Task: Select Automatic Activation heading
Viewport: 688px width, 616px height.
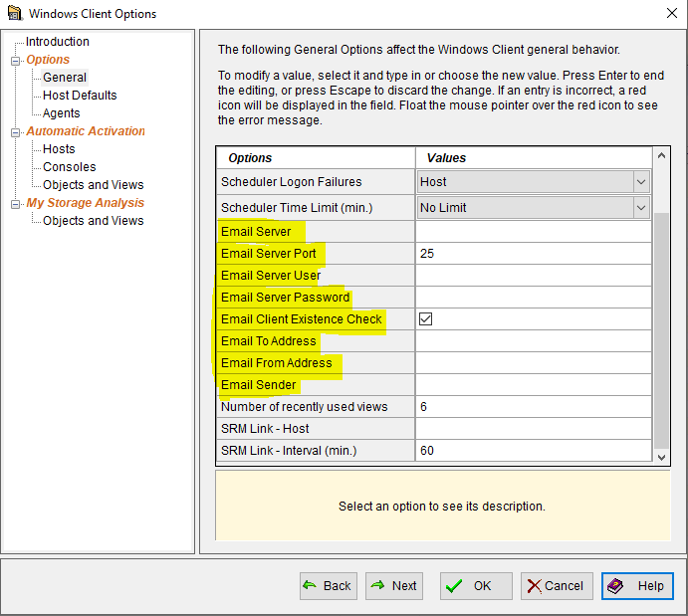Action: (86, 131)
